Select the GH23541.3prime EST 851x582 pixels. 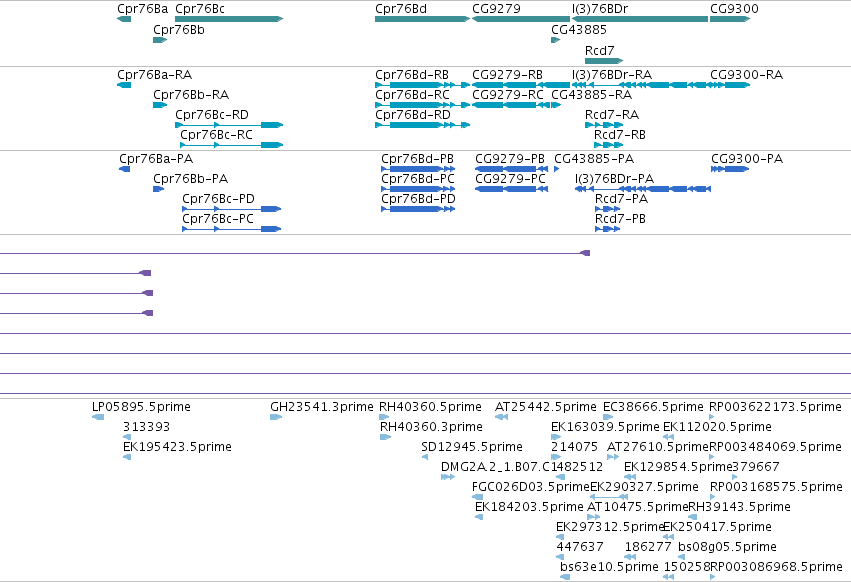click(276, 417)
